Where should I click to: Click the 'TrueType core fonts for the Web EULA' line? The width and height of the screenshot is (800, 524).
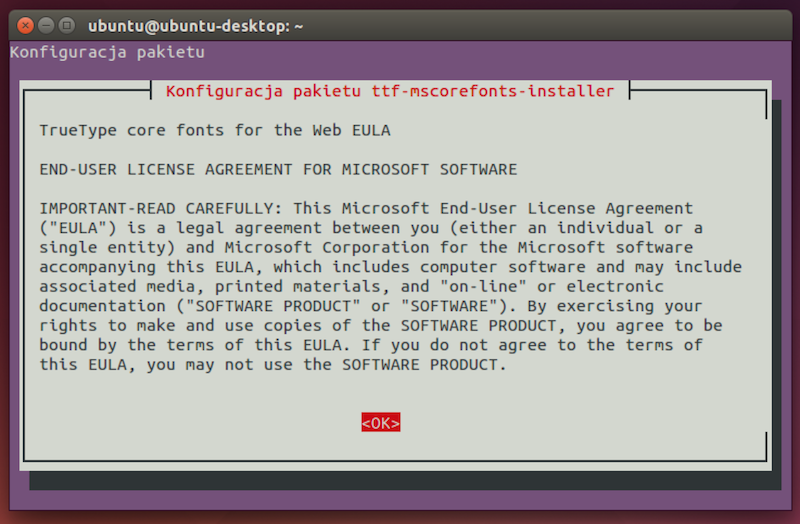[215, 131]
